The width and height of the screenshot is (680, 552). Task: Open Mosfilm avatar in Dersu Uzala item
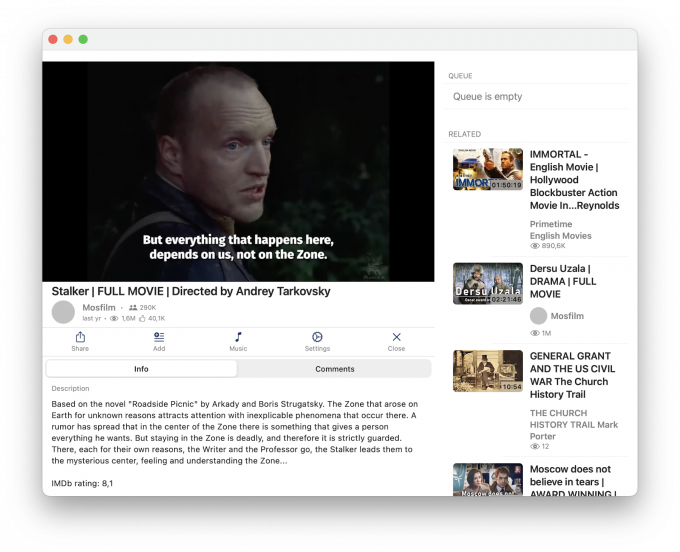538,316
